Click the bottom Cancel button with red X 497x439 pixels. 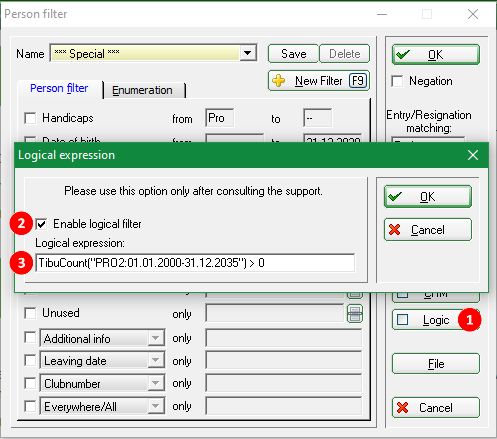pos(436,407)
